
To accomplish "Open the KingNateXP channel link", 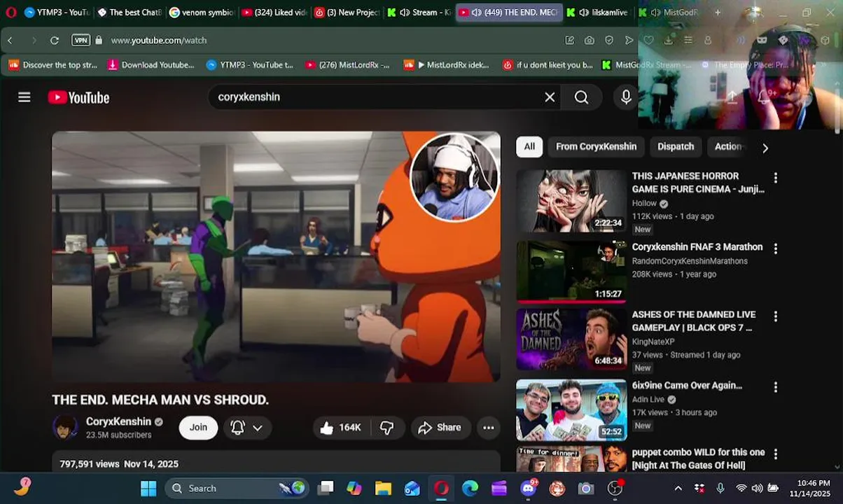I will 653,342.
